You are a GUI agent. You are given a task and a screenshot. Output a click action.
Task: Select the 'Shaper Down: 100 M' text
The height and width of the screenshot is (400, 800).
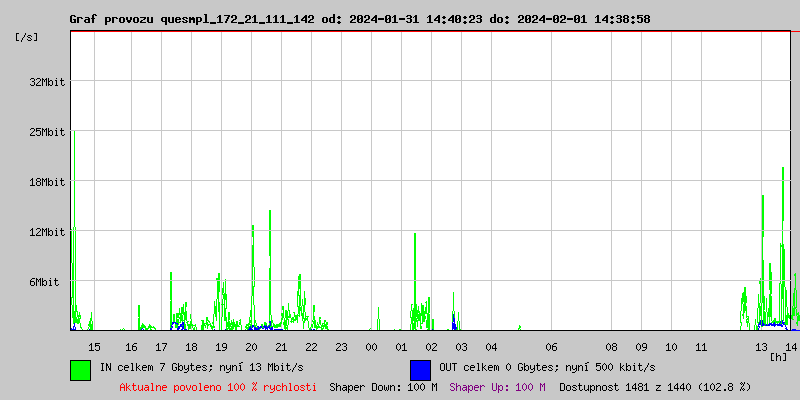click(x=383, y=387)
